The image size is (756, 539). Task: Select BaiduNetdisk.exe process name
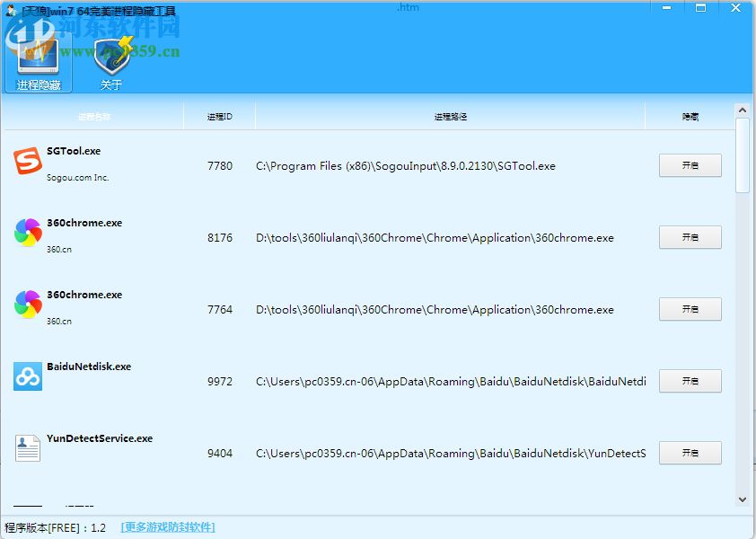[x=89, y=367]
